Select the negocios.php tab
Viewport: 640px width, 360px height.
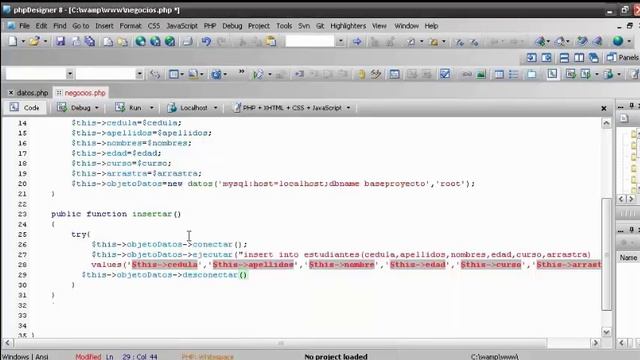[85, 93]
